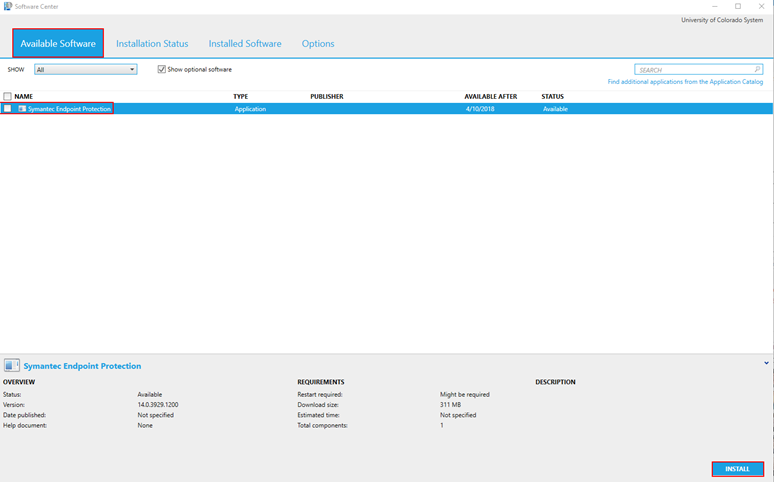Maximize the Software Center window

tap(738, 6)
